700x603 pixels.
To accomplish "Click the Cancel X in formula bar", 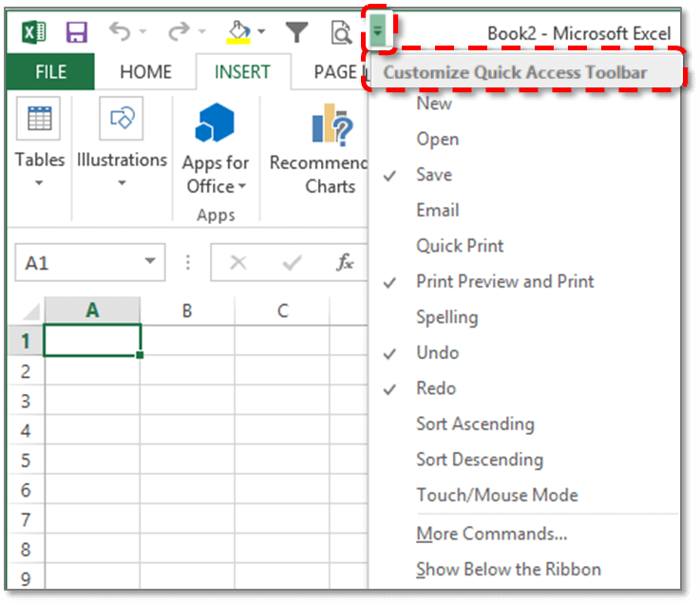I will click(x=238, y=262).
